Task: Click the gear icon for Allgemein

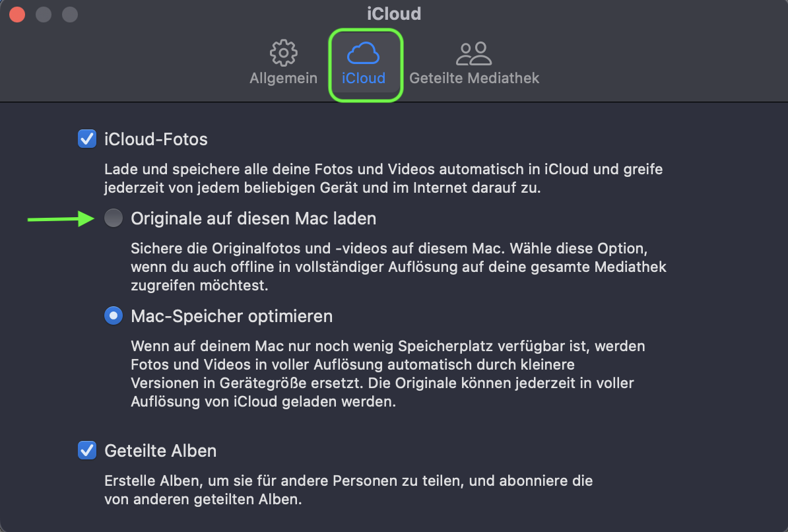Action: pos(284,53)
